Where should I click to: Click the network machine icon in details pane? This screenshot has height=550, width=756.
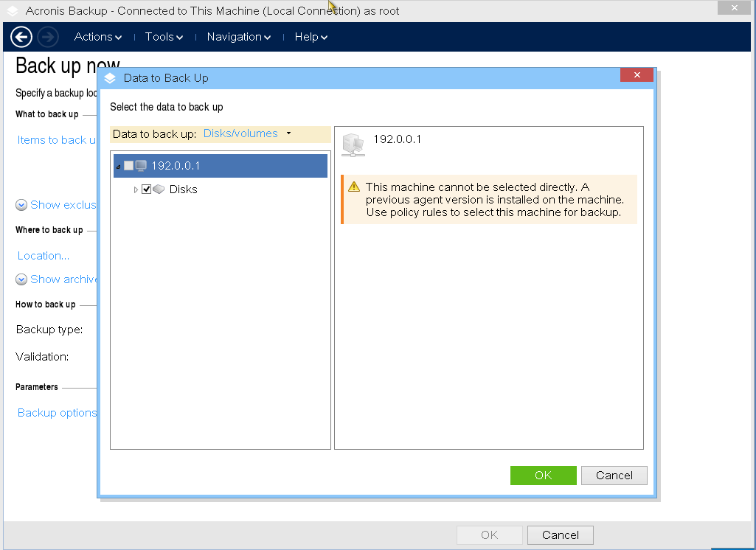353,145
